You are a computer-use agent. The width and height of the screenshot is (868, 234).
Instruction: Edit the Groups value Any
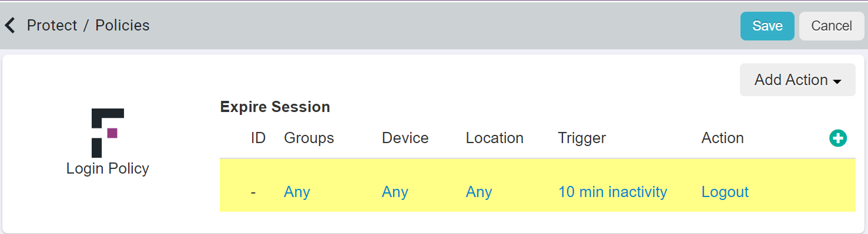pos(297,192)
